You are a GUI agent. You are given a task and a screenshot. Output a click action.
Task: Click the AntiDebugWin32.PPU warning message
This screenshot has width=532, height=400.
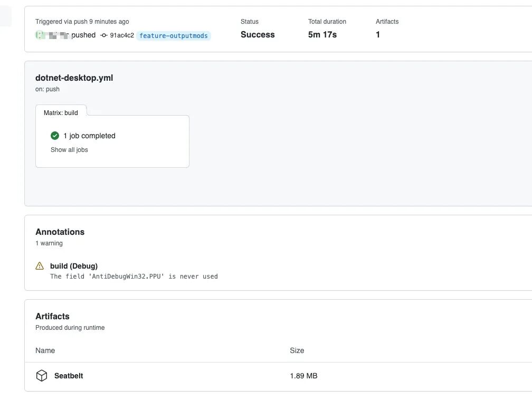pos(134,276)
